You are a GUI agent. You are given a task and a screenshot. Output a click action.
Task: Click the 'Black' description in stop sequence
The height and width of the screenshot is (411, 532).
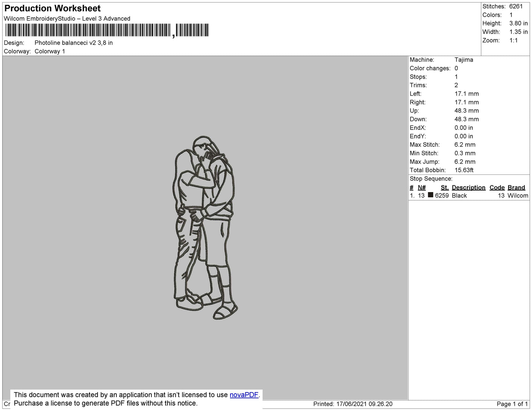(459, 195)
